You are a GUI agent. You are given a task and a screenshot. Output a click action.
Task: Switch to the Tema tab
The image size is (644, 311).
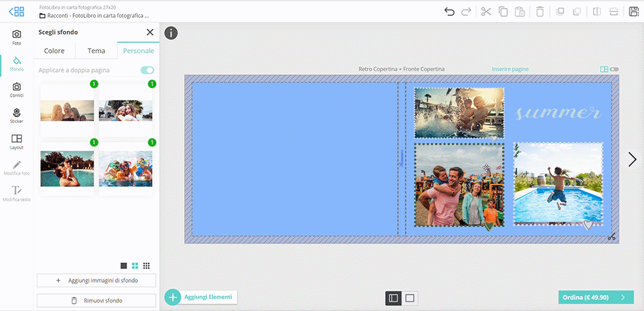96,51
